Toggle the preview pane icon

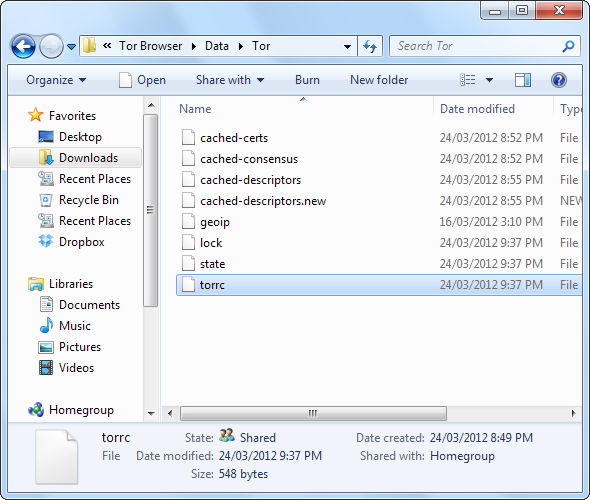click(523, 80)
